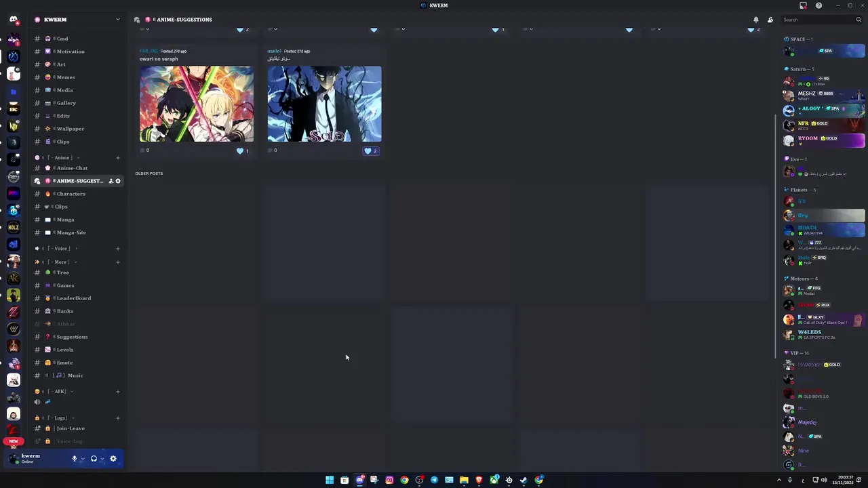Open Windows Start menu
Screen dimensions: 868x488
point(330,480)
